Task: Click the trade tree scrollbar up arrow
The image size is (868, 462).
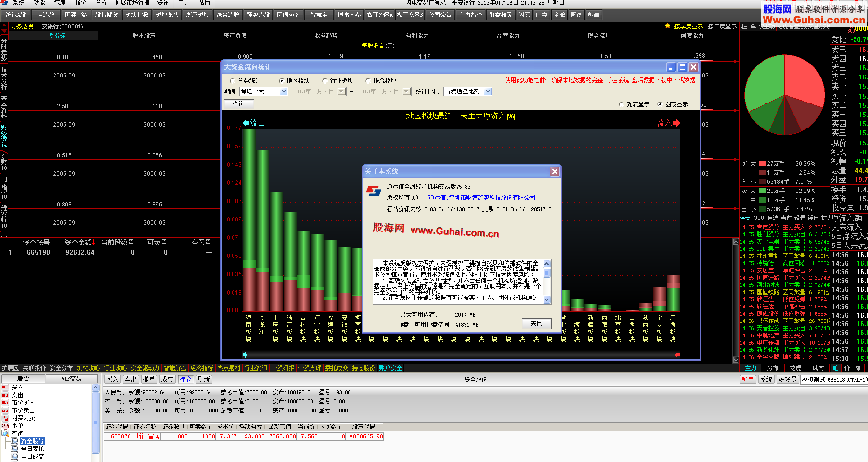Action: click(95, 387)
